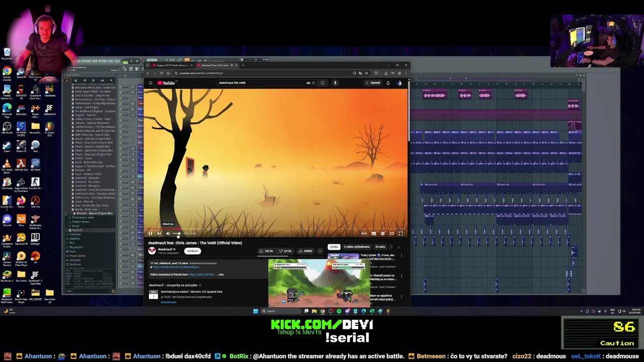Toggle YouTube autoplay switch
The width and height of the screenshot is (644, 362).
[x=364, y=233]
